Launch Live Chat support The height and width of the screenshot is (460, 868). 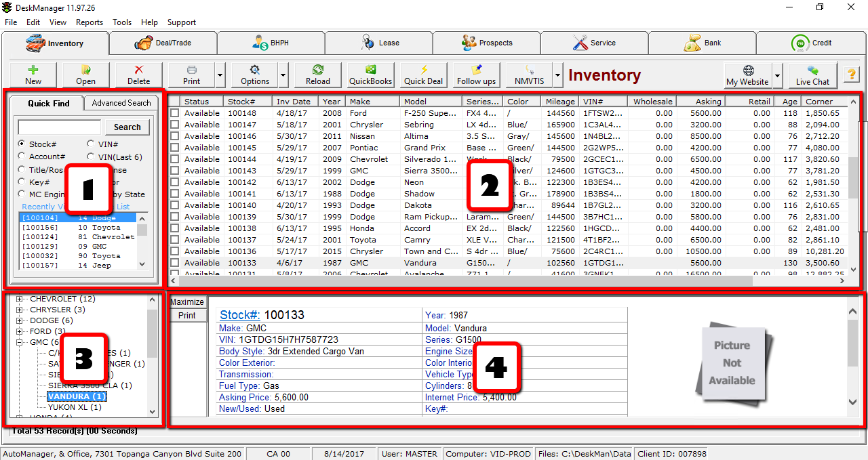[812, 75]
